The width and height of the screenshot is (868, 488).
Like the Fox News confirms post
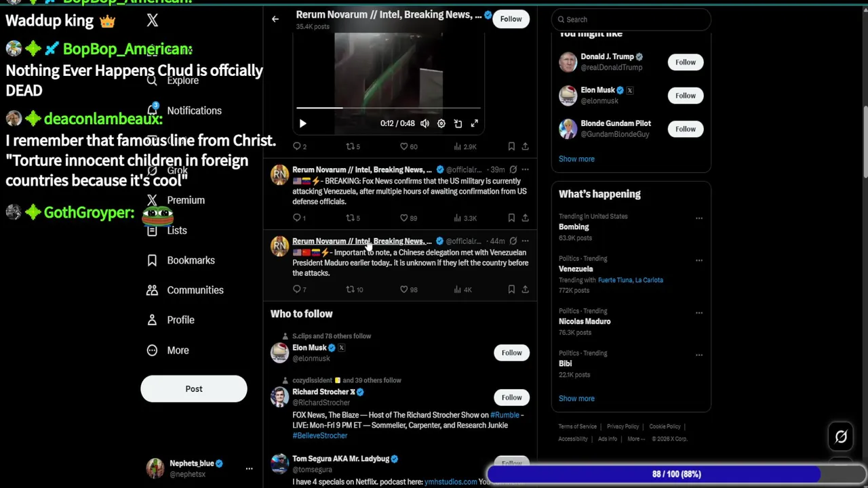point(408,218)
